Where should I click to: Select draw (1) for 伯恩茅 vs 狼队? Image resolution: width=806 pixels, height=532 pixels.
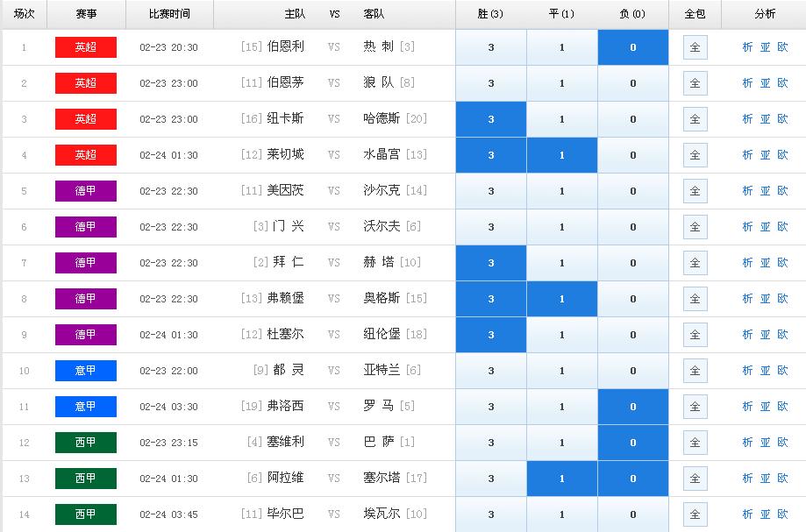(x=562, y=83)
